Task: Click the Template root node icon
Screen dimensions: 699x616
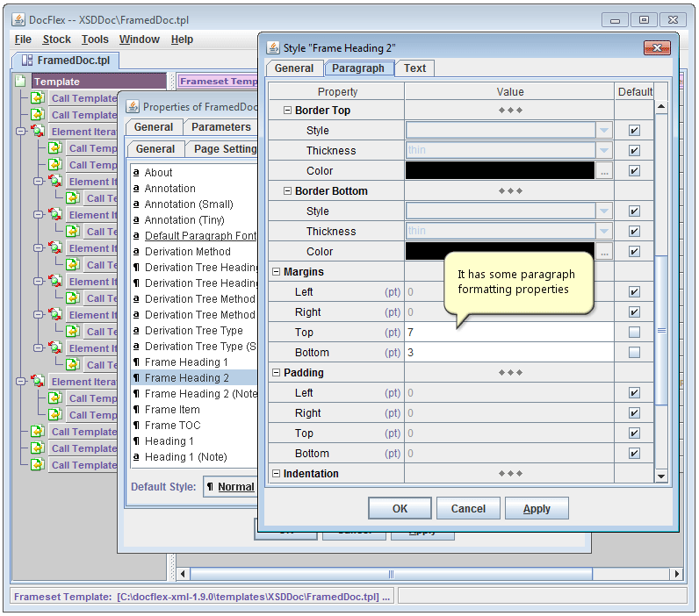Action: pyautogui.click(x=21, y=82)
